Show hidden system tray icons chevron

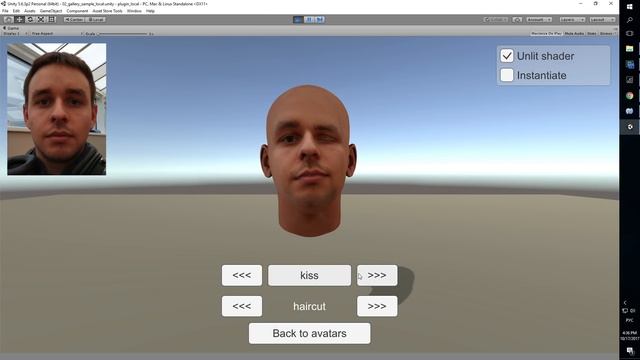(624, 303)
